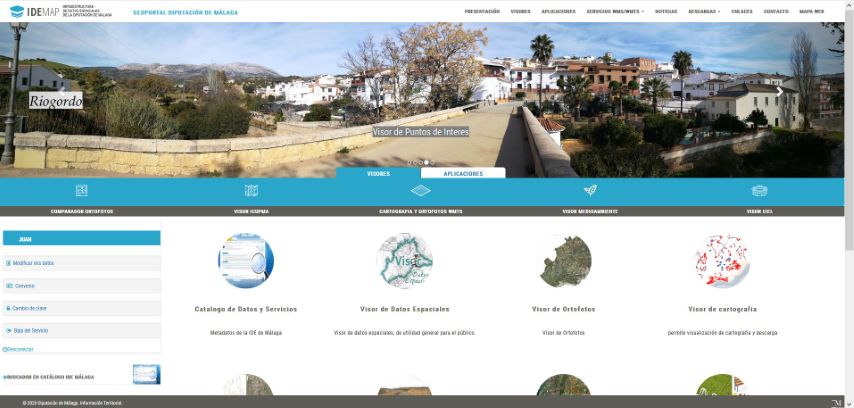Select the Visores tab

click(378, 174)
